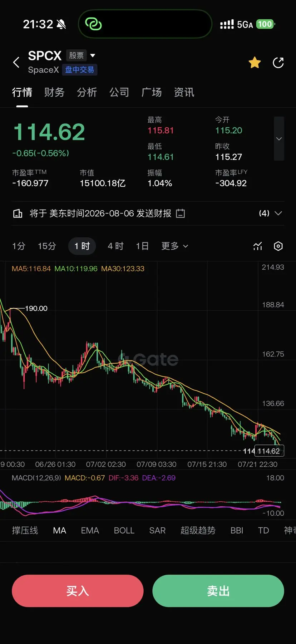Select BBI indicator
This screenshot has height=644, width=296.
237,530
